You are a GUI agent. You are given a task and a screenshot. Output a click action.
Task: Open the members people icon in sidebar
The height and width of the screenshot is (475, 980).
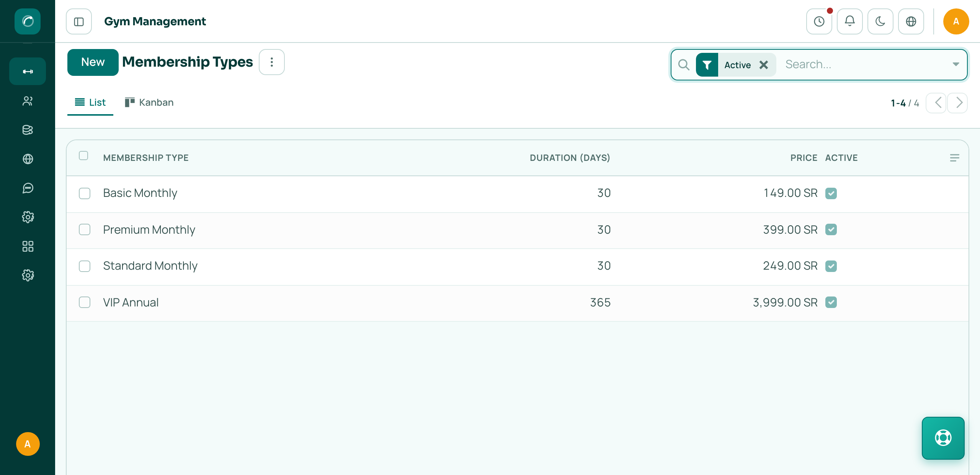[28, 101]
